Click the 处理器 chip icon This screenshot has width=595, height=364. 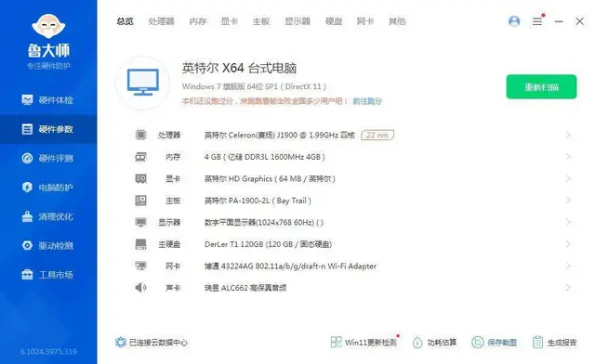click(x=140, y=135)
